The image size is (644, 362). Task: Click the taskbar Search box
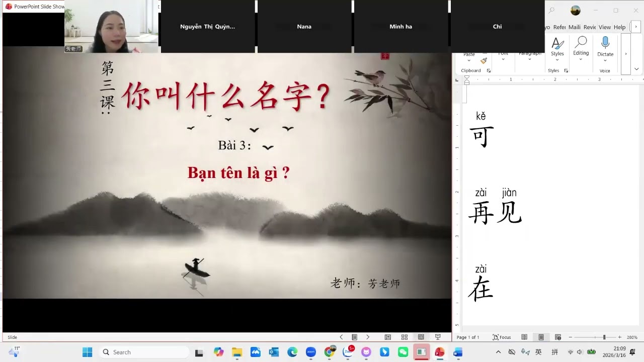click(144, 352)
